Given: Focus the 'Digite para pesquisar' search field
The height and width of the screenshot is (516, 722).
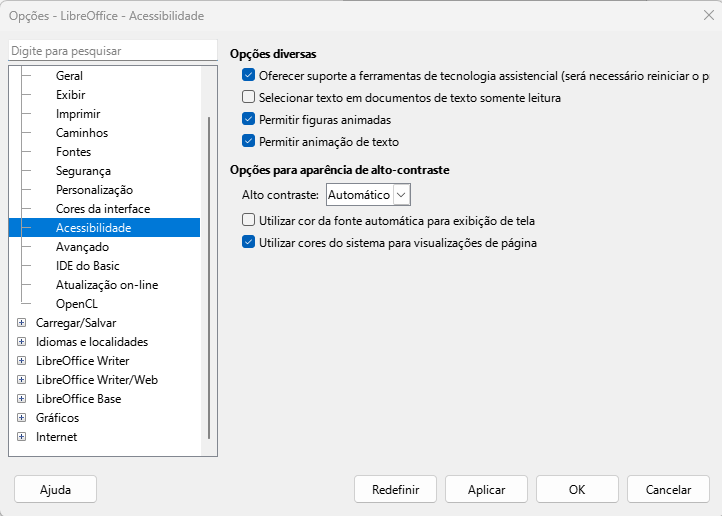Looking at the screenshot, I should click(113, 51).
